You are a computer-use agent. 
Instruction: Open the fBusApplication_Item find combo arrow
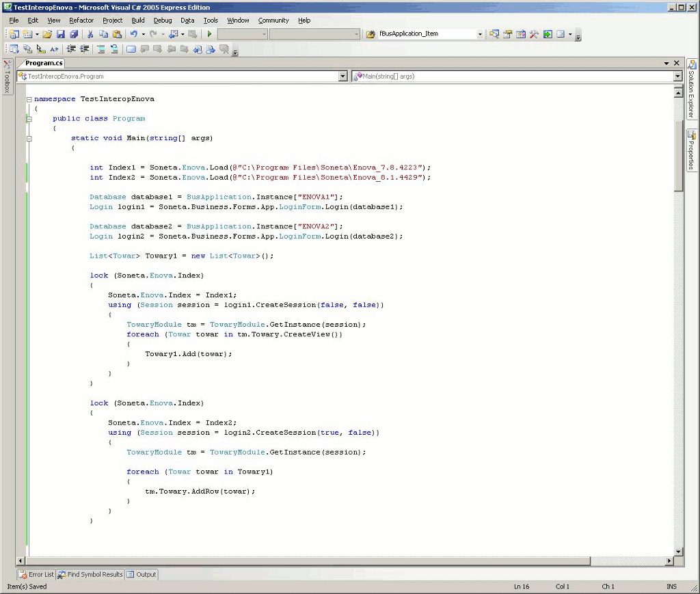[480, 34]
